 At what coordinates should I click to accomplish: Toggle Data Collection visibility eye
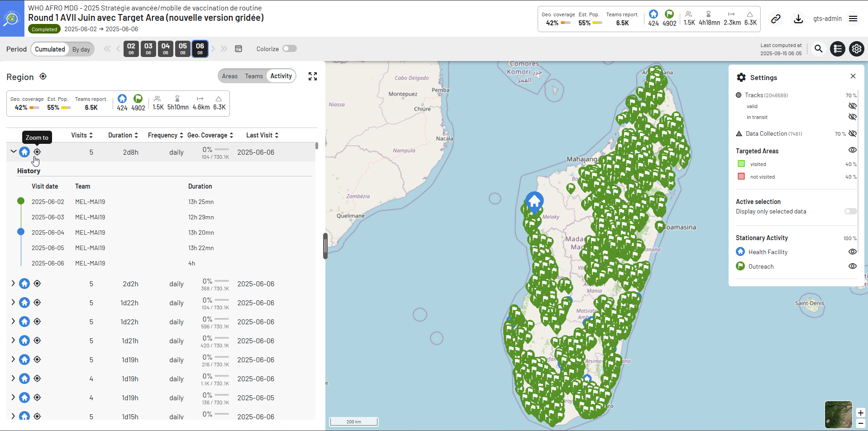853,133
